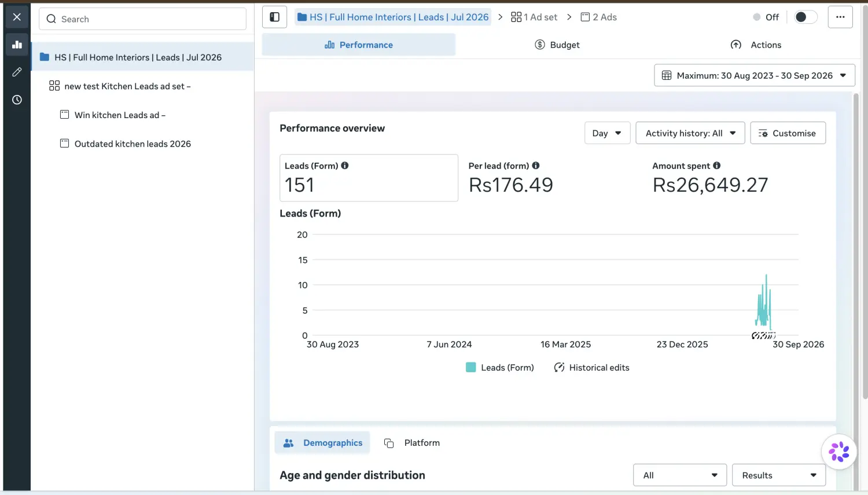This screenshot has width=868, height=495.
Task: Show info tooltip for Per lead (form)
Action: (x=536, y=166)
